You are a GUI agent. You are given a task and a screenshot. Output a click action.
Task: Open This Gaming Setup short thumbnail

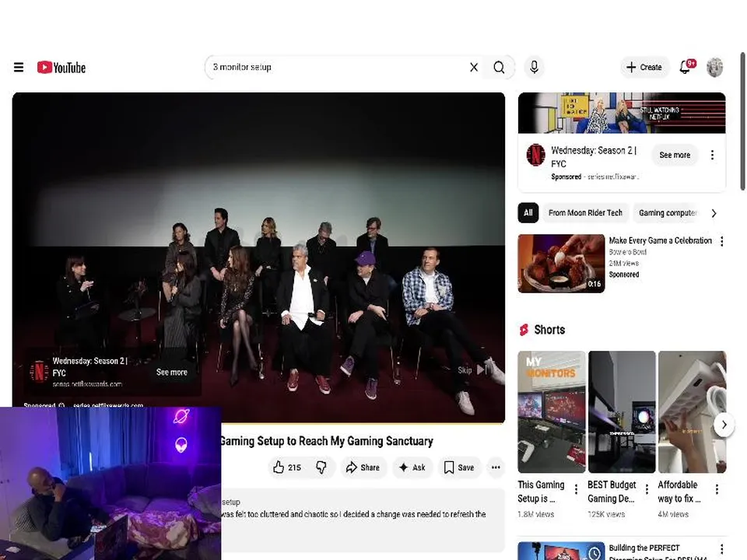pyautogui.click(x=552, y=412)
